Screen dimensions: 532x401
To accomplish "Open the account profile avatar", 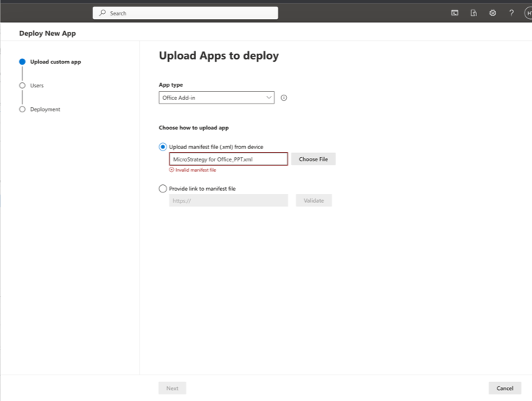I will [x=528, y=13].
